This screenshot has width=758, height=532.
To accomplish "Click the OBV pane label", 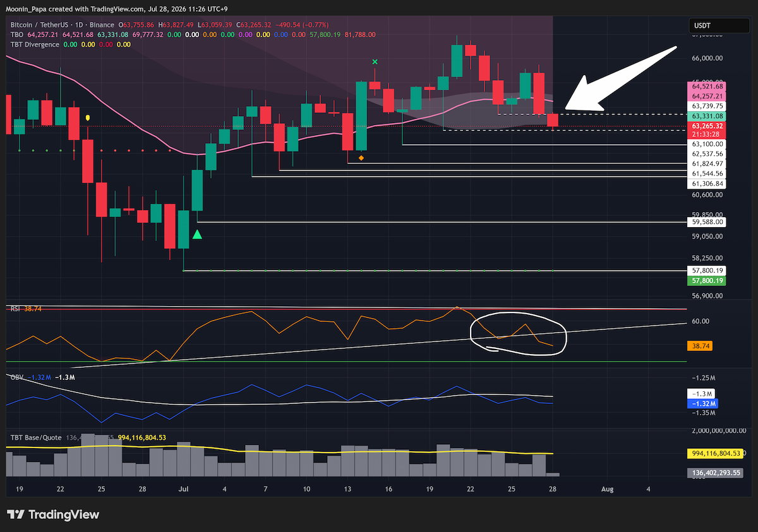I will (16, 377).
